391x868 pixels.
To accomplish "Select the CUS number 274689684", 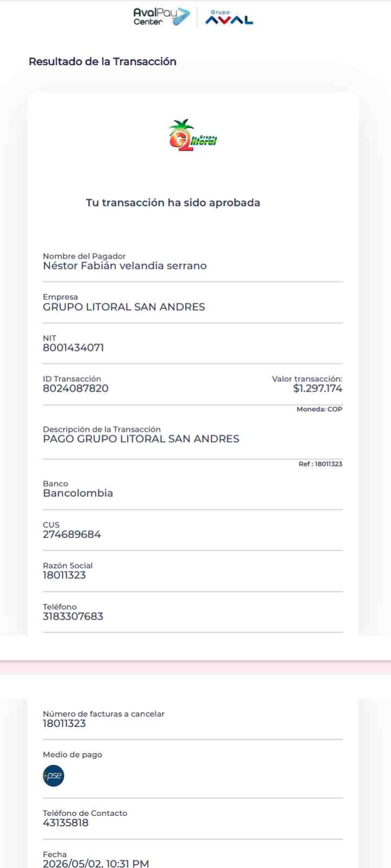I will [72, 534].
